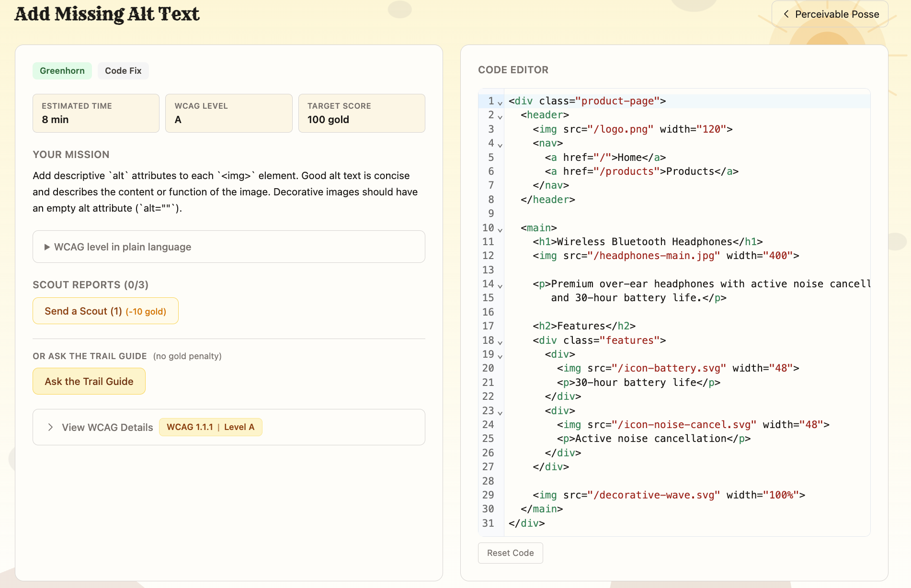This screenshot has width=911, height=588.
Task: Fold the paragraph on line 14
Action: click(x=500, y=286)
